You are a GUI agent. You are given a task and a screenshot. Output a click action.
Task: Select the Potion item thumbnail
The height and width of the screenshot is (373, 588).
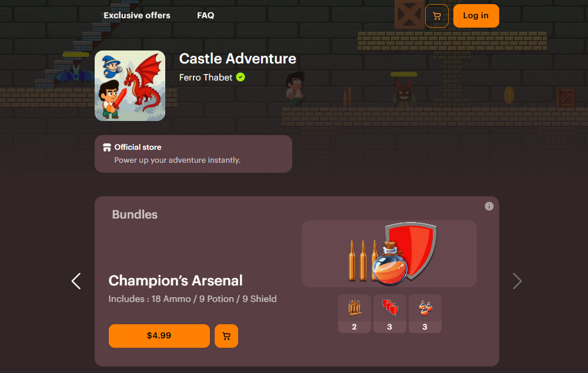pyautogui.click(x=425, y=314)
